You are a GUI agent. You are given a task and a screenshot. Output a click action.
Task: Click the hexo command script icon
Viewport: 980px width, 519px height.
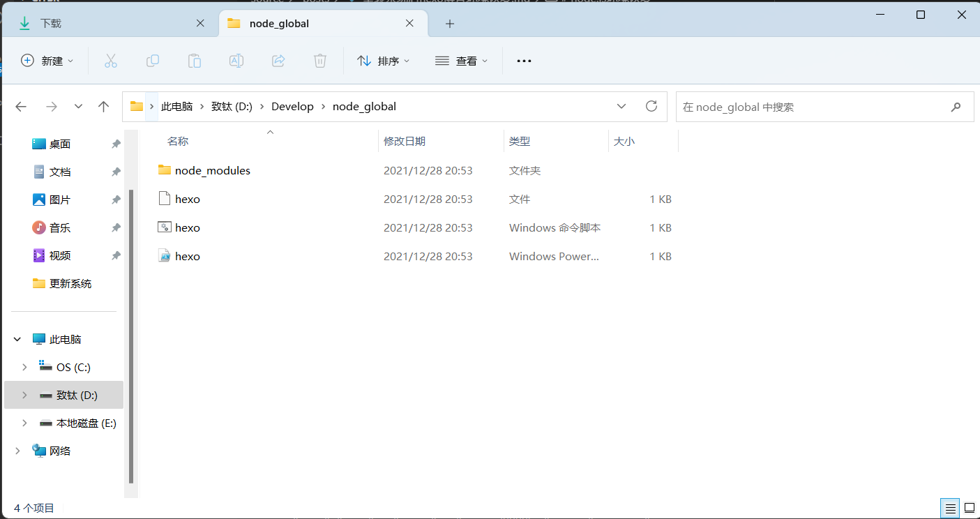click(165, 227)
